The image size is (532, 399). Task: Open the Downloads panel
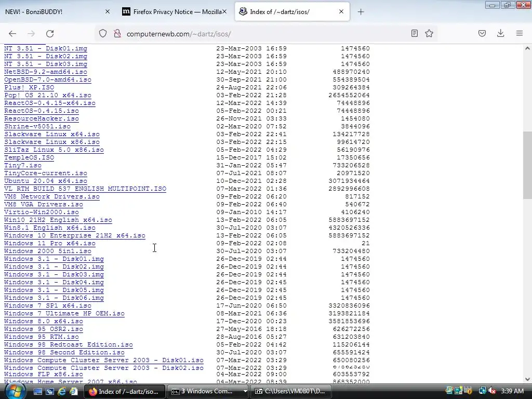[x=500, y=33]
